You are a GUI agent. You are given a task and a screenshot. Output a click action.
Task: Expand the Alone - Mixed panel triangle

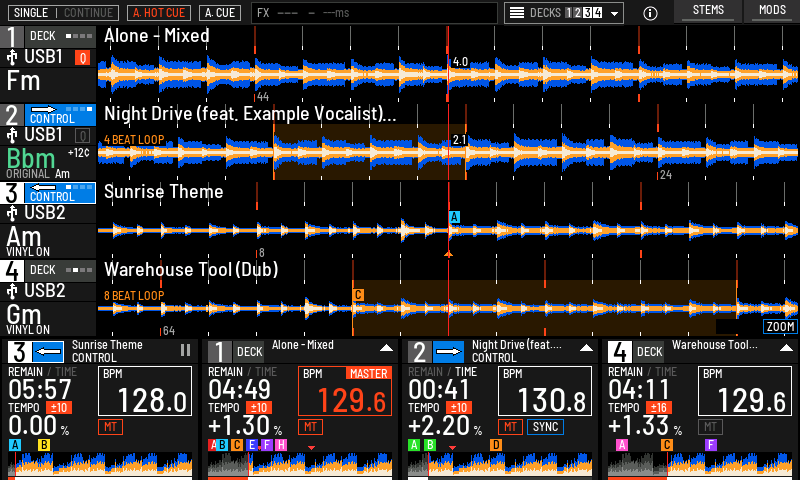coord(386,348)
